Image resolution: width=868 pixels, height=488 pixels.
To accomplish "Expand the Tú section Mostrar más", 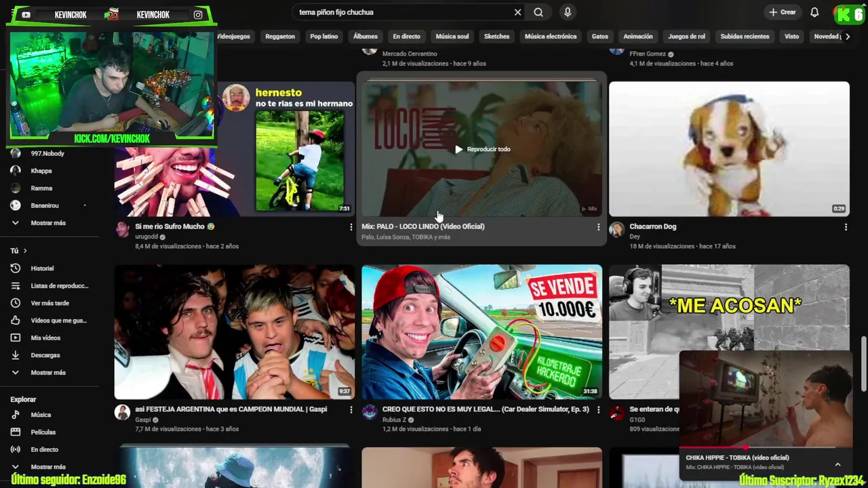I will click(47, 373).
